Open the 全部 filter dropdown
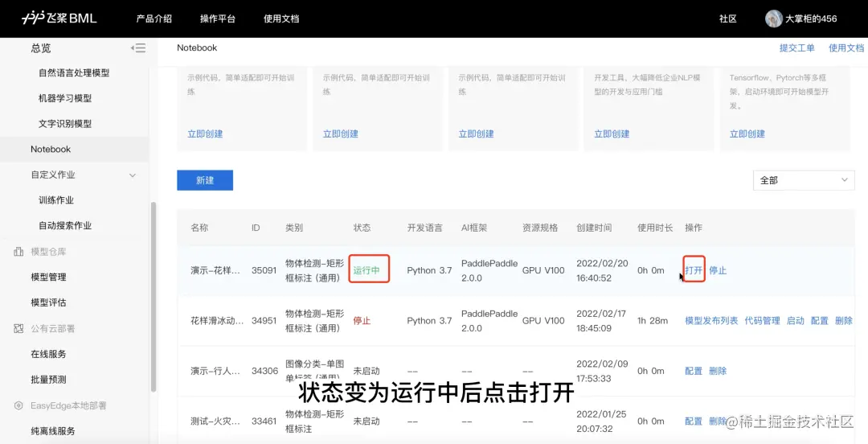The width and height of the screenshot is (868, 444). coord(803,180)
